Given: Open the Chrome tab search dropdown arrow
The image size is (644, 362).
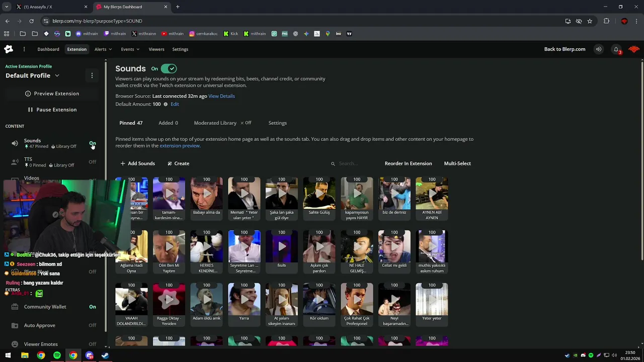Looking at the screenshot, I should [7, 7].
